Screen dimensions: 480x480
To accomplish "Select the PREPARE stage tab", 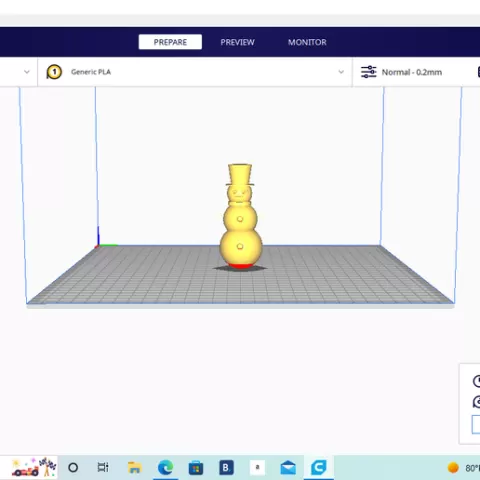I will 170,42.
